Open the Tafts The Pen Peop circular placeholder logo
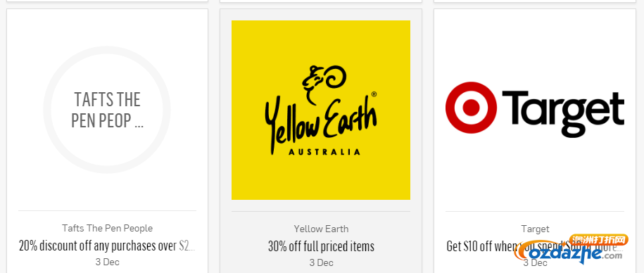This screenshot has height=273, width=644. tap(107, 110)
